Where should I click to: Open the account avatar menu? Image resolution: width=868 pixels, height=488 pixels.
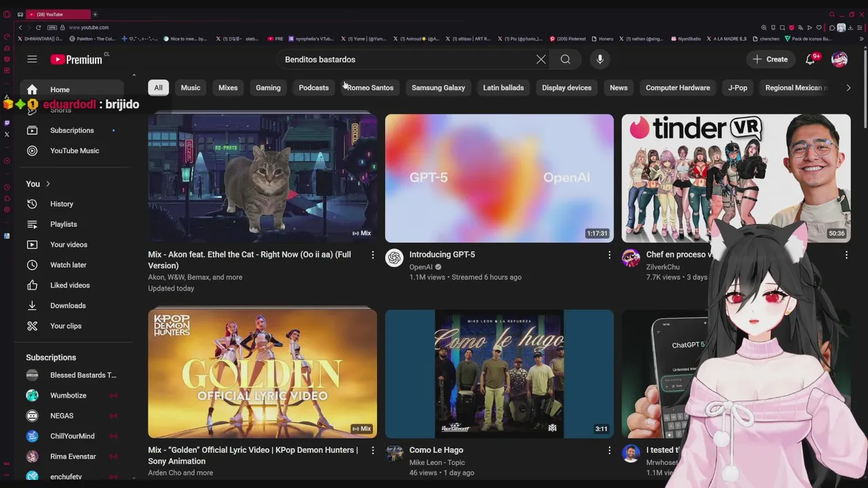coord(840,60)
